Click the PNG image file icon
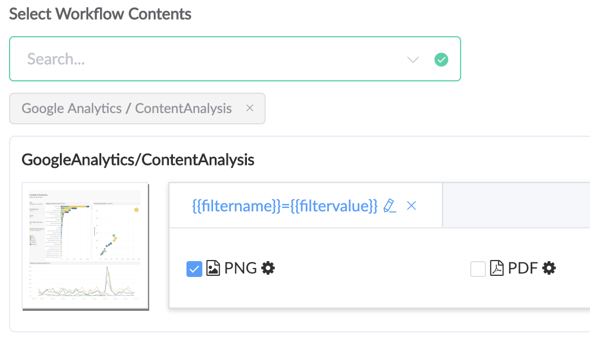This screenshot has width=590, height=364. pos(213,268)
